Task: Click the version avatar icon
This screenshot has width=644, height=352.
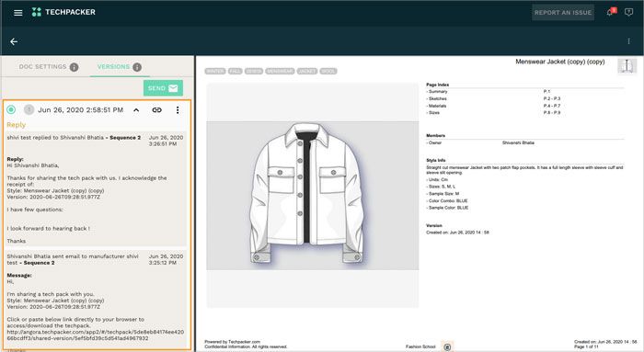Action: click(x=29, y=109)
